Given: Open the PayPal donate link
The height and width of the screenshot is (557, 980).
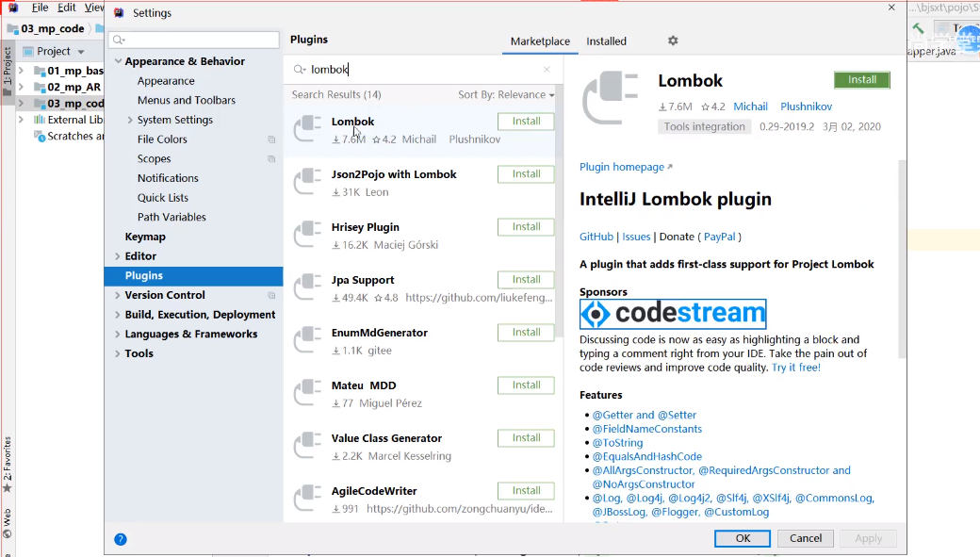Looking at the screenshot, I should tap(719, 237).
